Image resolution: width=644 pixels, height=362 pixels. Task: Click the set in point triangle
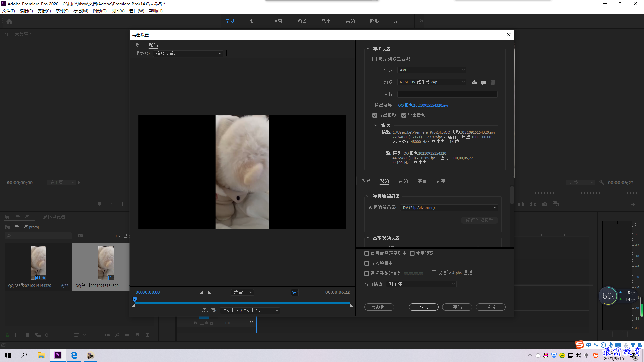pyautogui.click(x=202, y=292)
